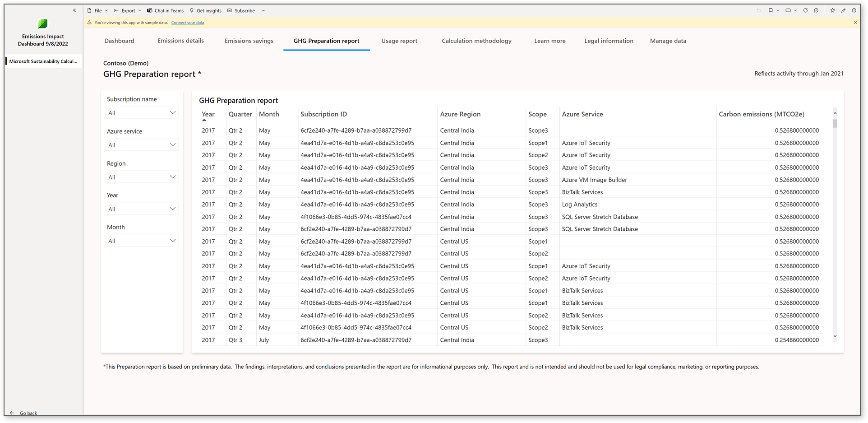
Task: Open the Region filter dropdown
Action: tap(142, 177)
